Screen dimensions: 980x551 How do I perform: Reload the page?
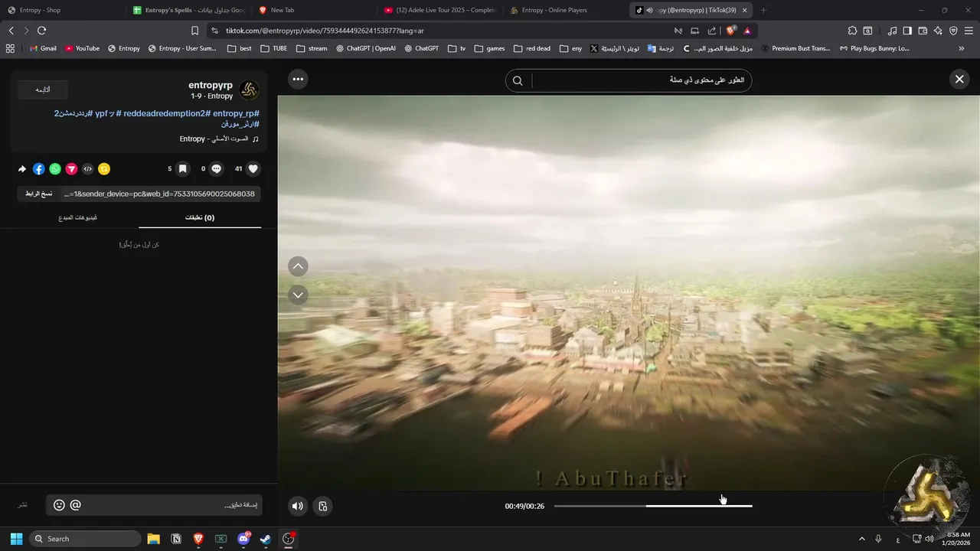[x=42, y=31]
